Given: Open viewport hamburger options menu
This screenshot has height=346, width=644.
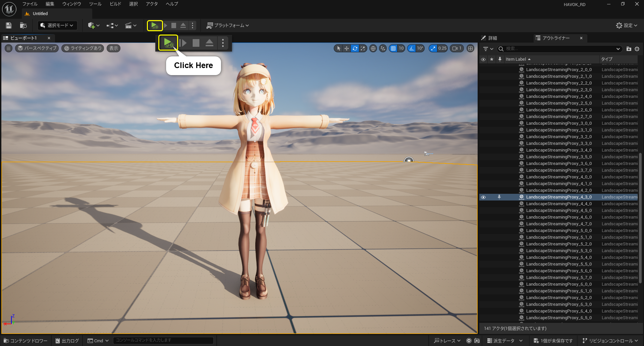Looking at the screenshot, I should (9, 48).
